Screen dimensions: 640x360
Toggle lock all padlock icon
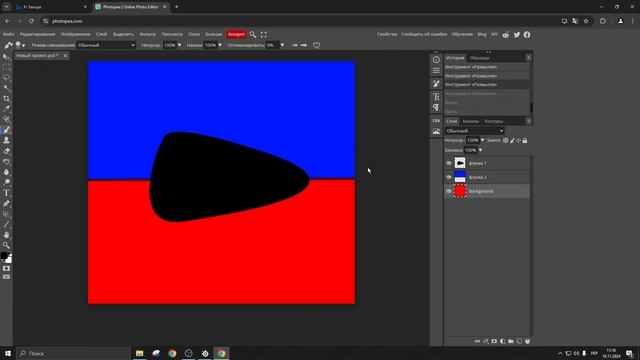point(525,140)
